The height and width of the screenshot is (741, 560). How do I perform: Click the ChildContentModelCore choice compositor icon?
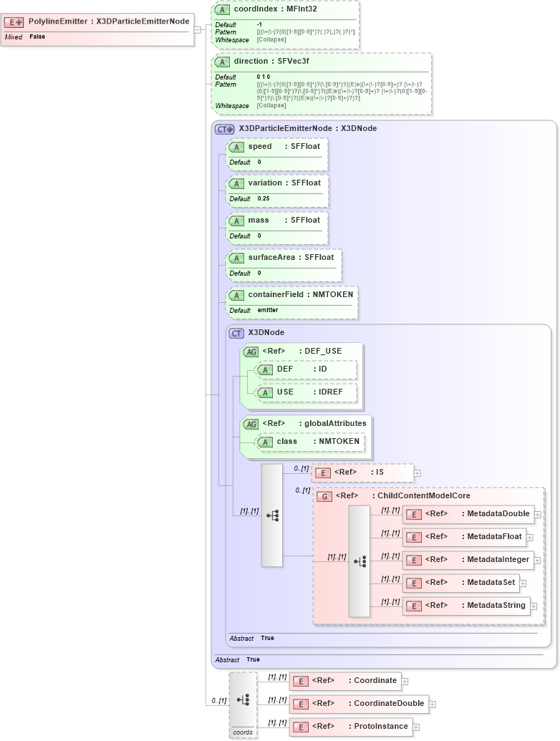[x=359, y=561]
